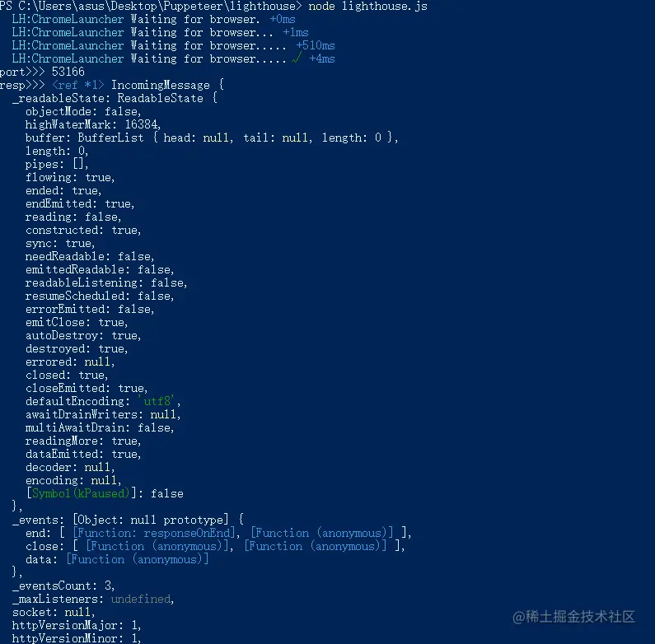Click the Juejin watermark logo icon
Viewport: 655px width, 644px height.
coord(519,616)
